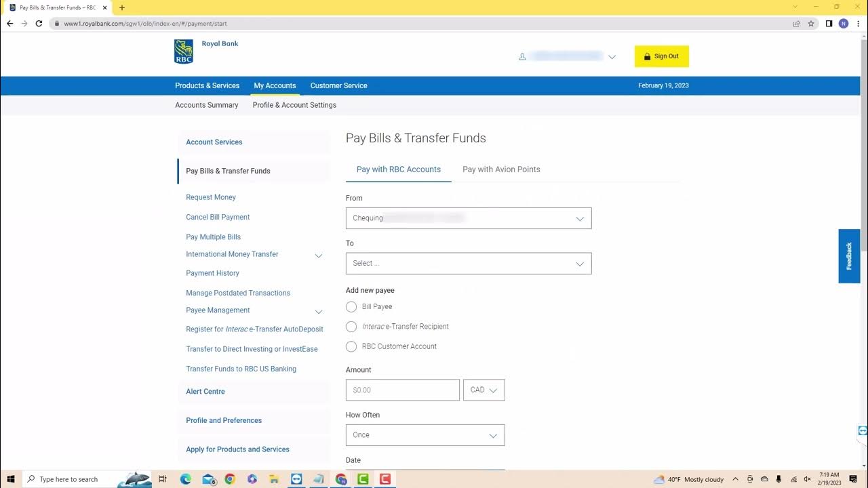Open Register for Interac e-Transfer AutoDeposit
The image size is (868, 488).
point(254,329)
